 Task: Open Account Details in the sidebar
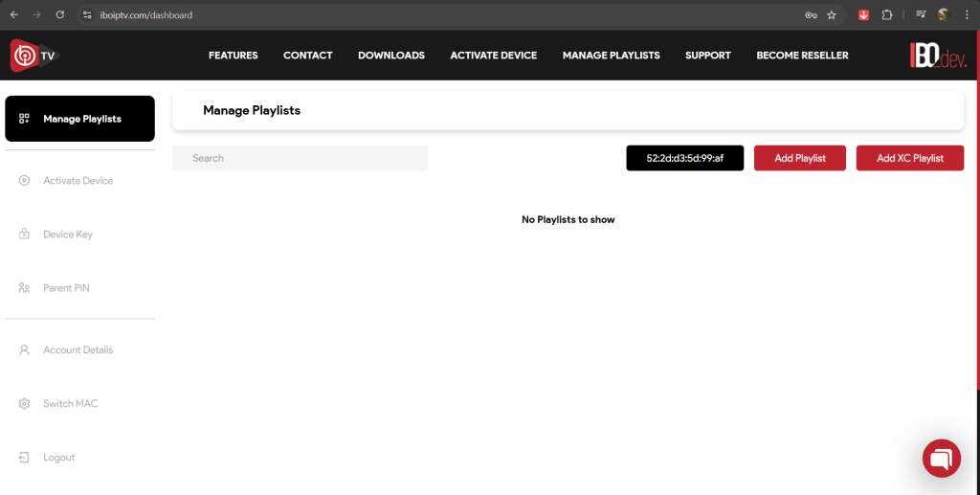point(80,350)
